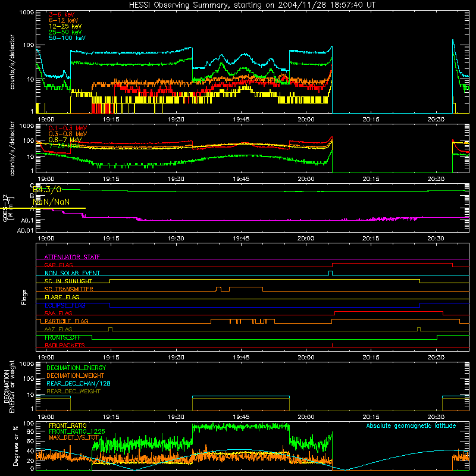Click the REAR_DEC_CHAN/128 legend label

coord(79,383)
